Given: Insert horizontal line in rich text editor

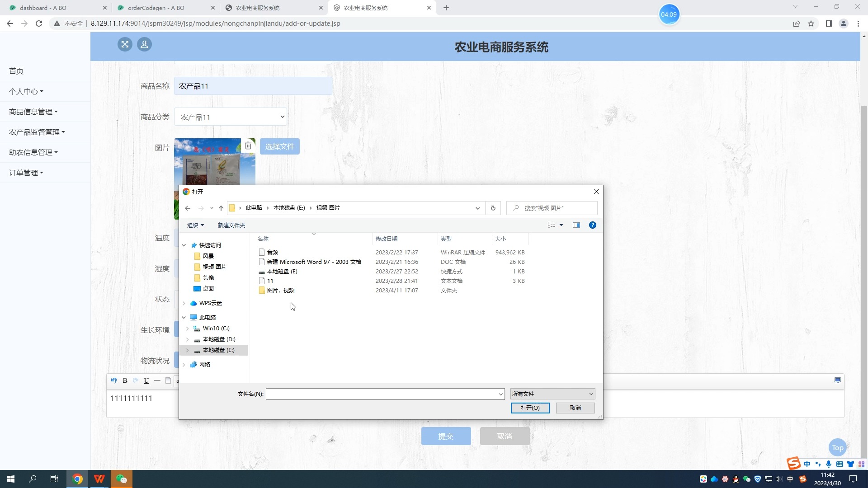Looking at the screenshot, I should click(x=157, y=380).
